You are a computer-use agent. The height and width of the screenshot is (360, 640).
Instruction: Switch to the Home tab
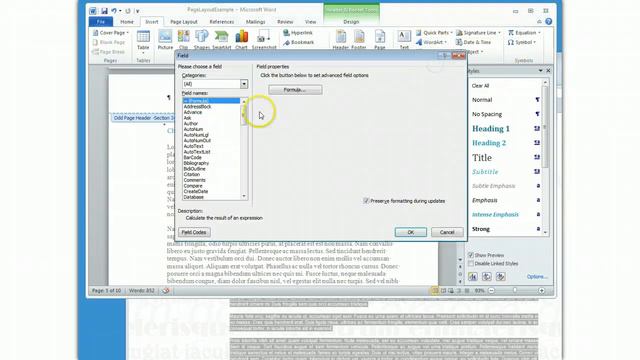[127, 22]
